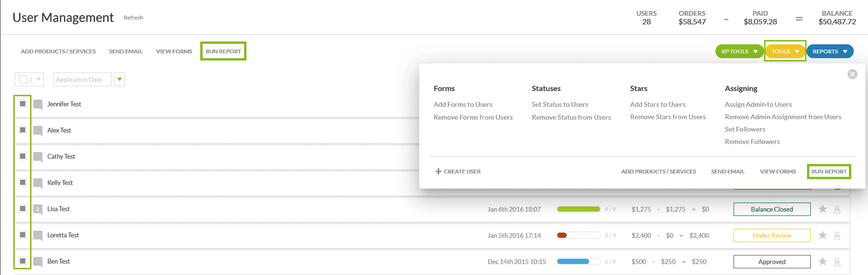Click the Refresh link near the title
Viewport: 868px width, 275px height.
tap(133, 18)
